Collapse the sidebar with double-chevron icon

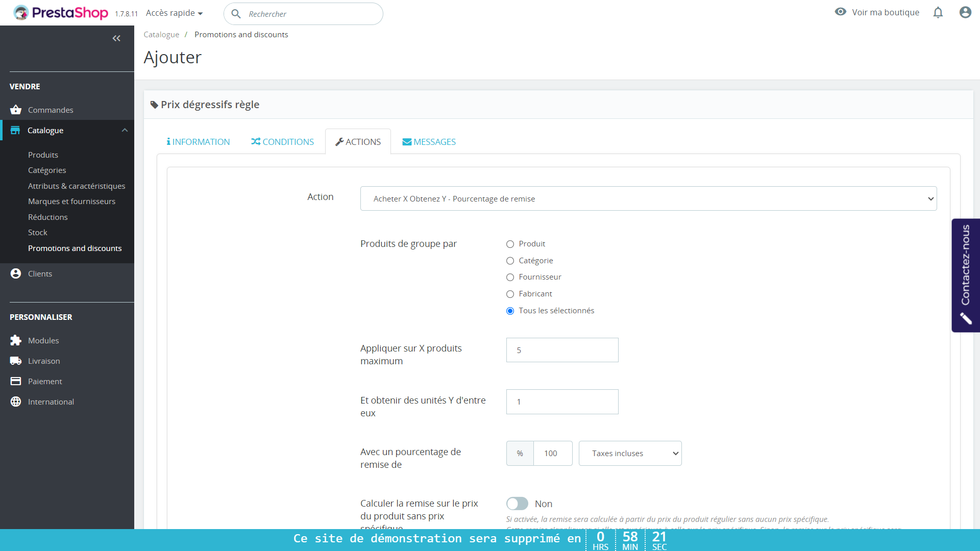tap(116, 38)
